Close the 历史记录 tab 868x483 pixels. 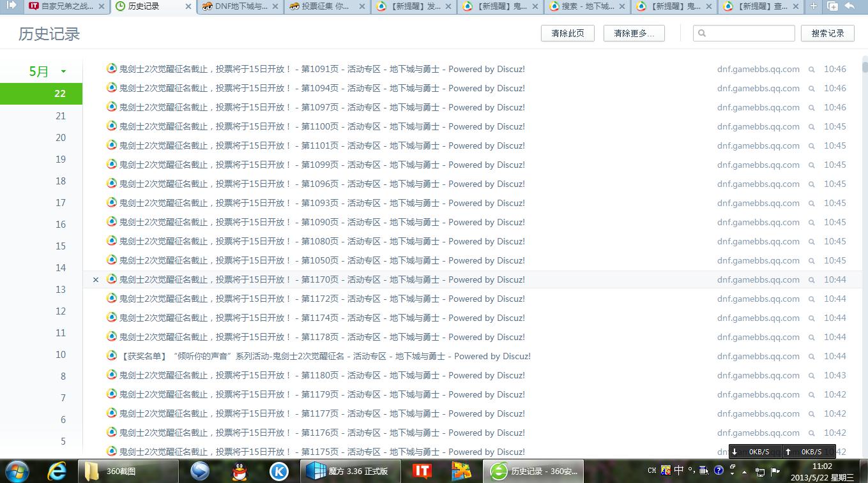click(x=188, y=6)
